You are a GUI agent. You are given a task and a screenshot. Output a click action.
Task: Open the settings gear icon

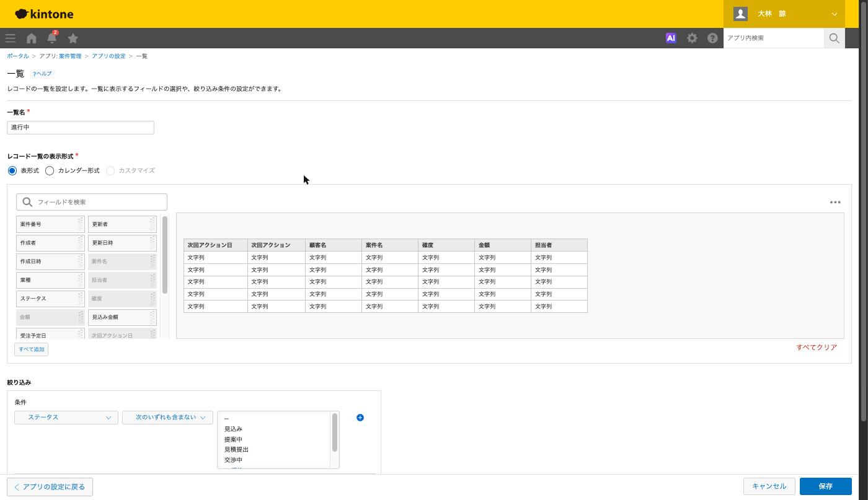692,38
